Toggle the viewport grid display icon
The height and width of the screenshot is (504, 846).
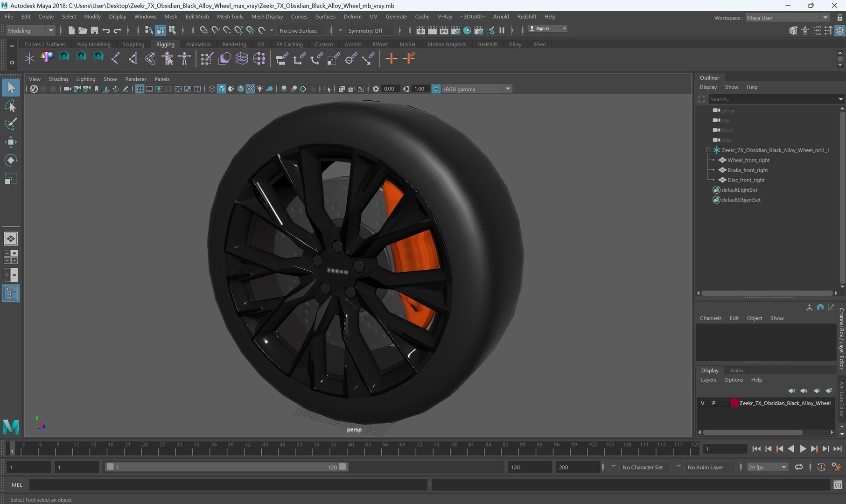click(140, 89)
